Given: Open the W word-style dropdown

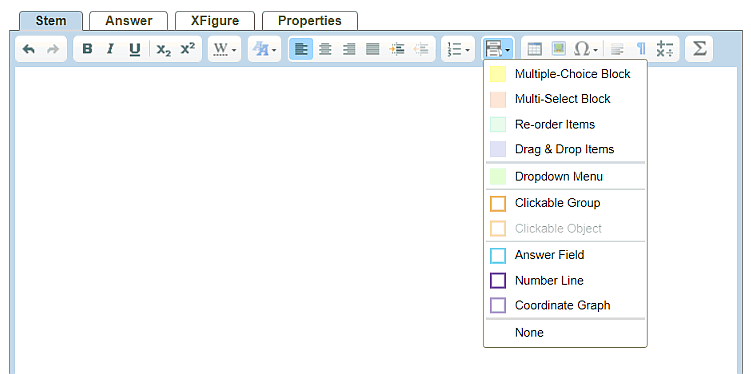Looking at the screenshot, I should click(225, 49).
